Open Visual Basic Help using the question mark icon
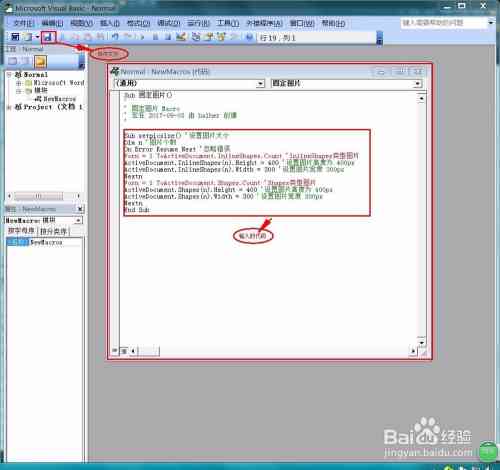The height and width of the screenshot is (470, 500). [x=249, y=37]
